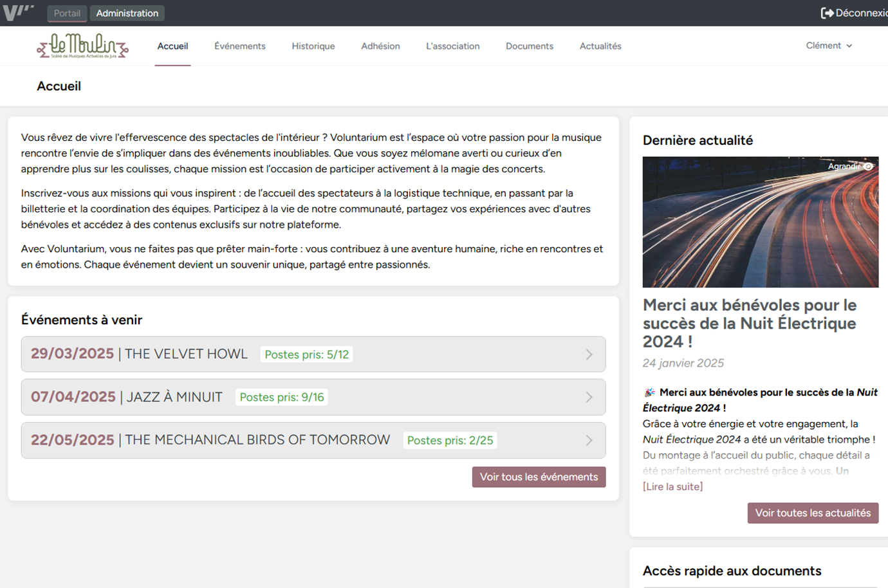
Task: Click the Nuit Électrique 2024 article title
Action: point(749,322)
